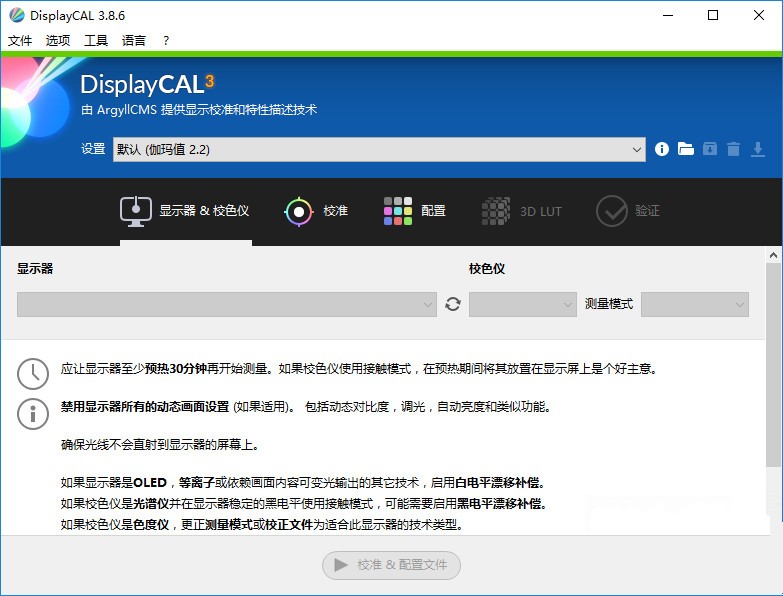Close the DisplayCAL window
783x596 pixels.
point(759,15)
